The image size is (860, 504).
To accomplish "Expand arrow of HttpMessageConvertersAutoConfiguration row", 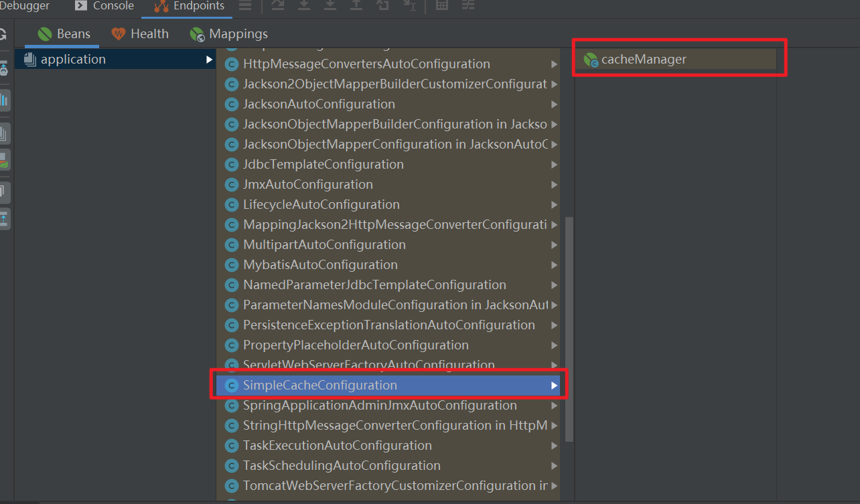I will pyautogui.click(x=554, y=64).
